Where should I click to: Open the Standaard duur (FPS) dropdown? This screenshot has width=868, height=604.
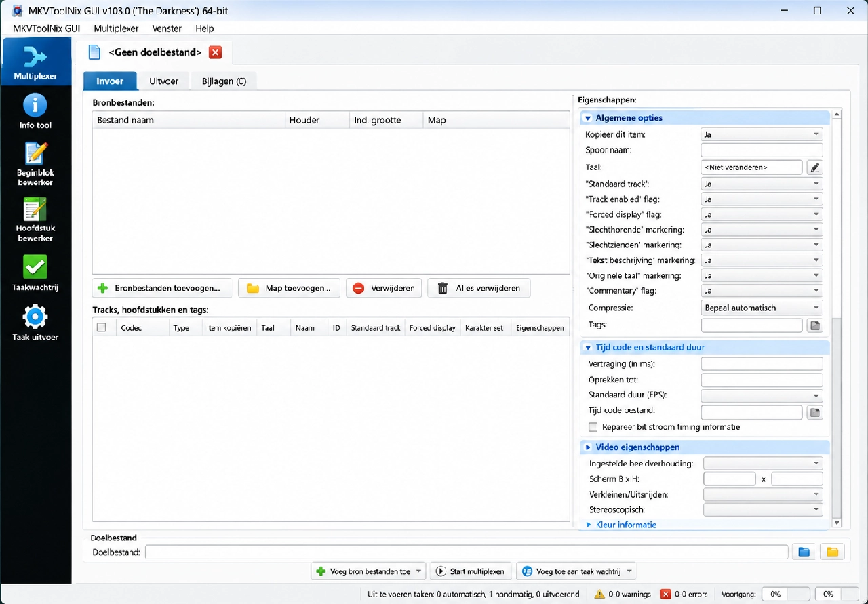(762, 395)
